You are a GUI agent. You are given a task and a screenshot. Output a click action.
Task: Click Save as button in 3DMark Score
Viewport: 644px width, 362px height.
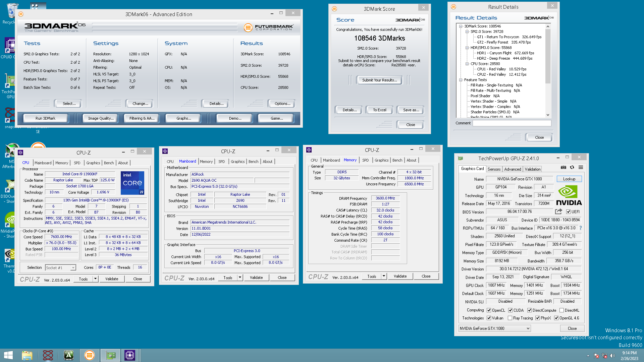(411, 110)
